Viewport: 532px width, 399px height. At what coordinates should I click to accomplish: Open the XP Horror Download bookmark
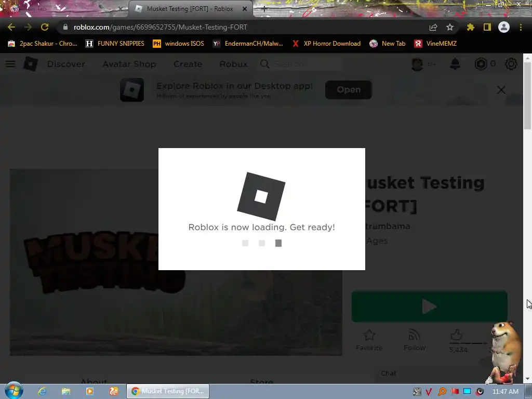pyautogui.click(x=326, y=44)
